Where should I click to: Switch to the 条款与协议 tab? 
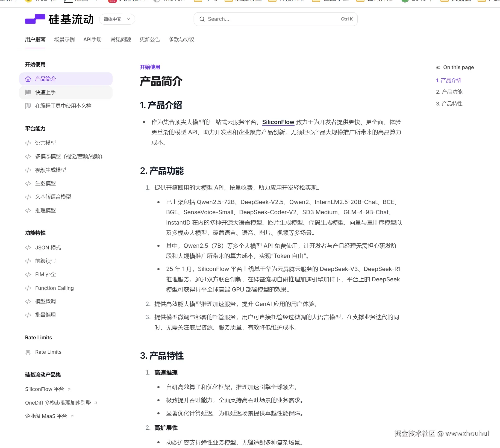181,39
